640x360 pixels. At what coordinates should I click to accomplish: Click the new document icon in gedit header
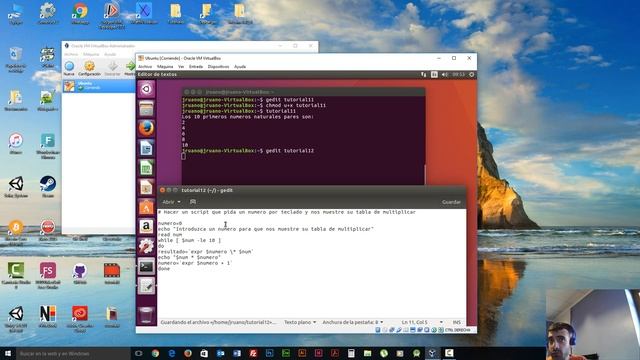pyautogui.click(x=193, y=202)
